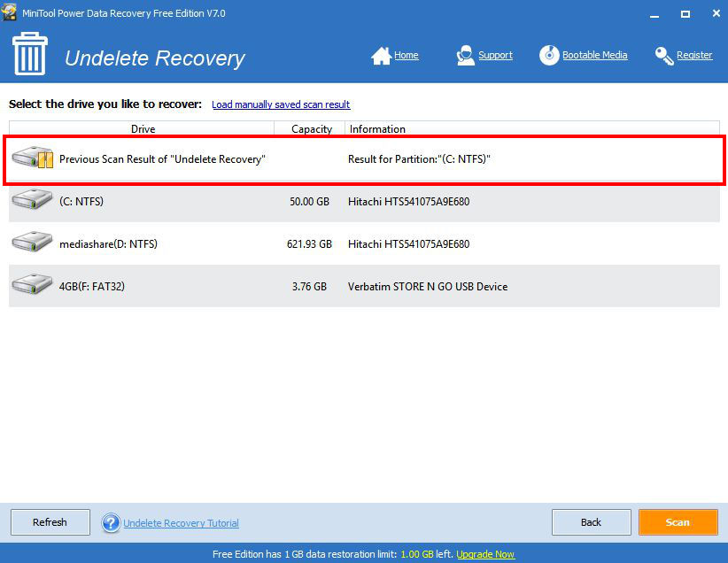Image resolution: width=728 pixels, height=563 pixels.
Task: Open the Register link
Action: [694, 55]
